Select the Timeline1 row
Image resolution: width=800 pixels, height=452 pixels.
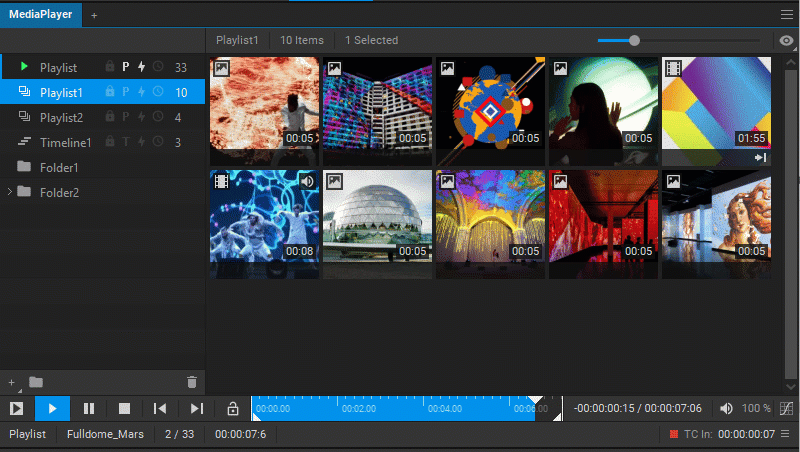click(x=103, y=142)
